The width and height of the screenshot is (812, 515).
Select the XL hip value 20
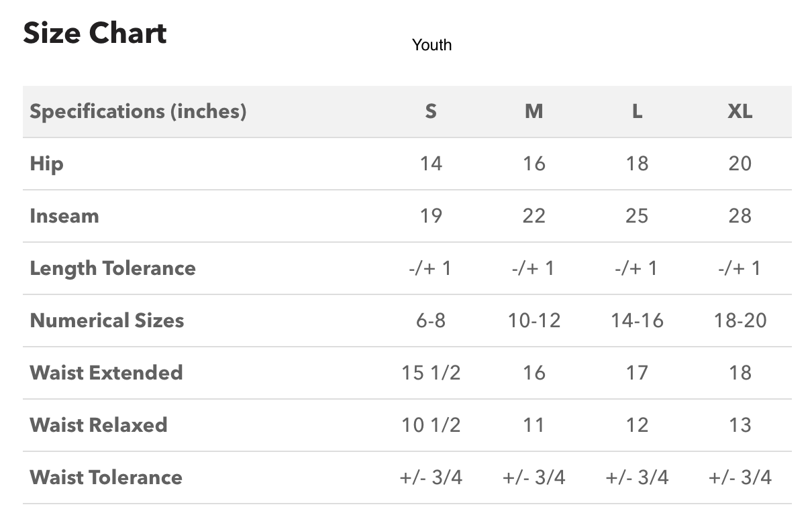740,164
